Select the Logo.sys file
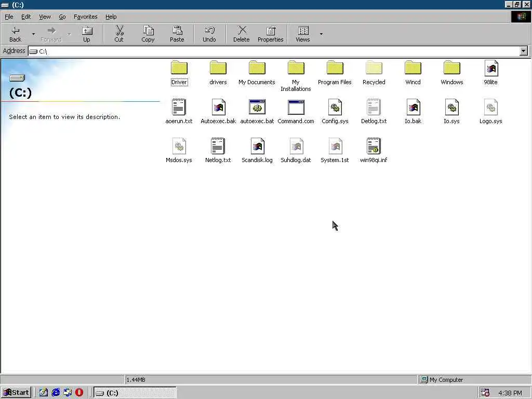Screen dimensions: 532x399 click(491, 112)
